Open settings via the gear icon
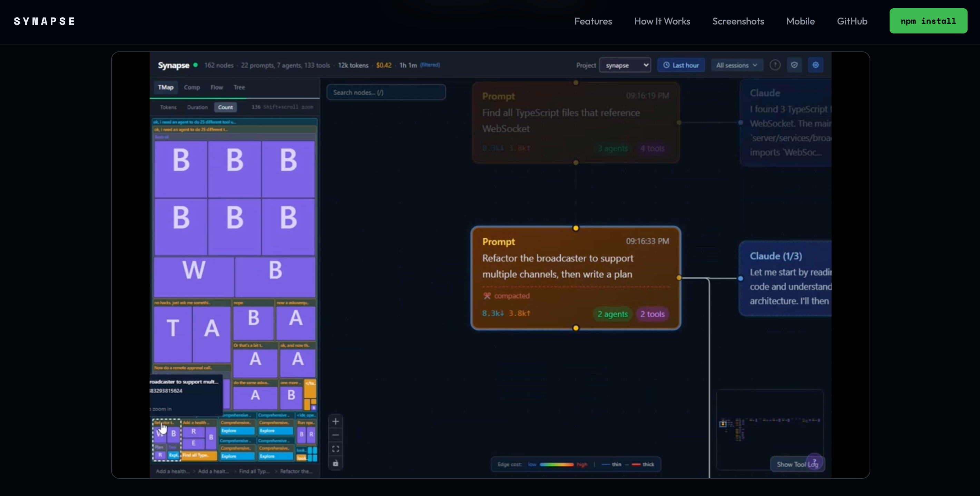The image size is (980, 496). 815,65
